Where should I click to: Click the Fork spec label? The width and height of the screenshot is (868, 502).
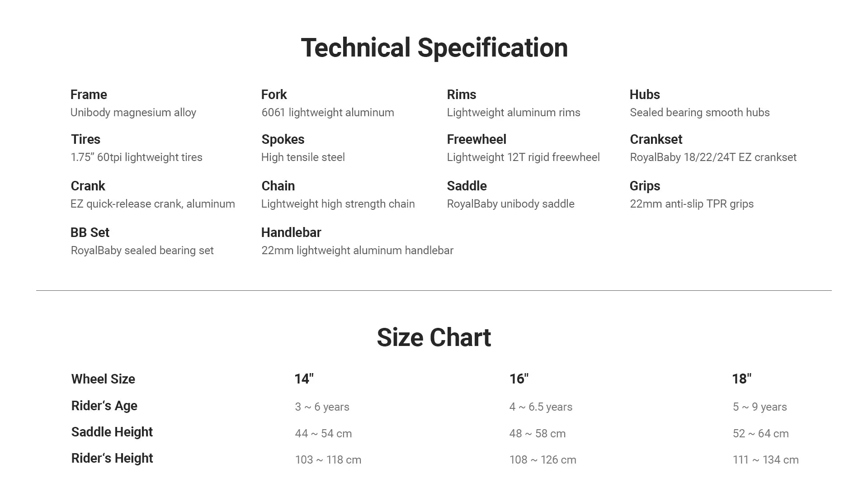coord(274,95)
